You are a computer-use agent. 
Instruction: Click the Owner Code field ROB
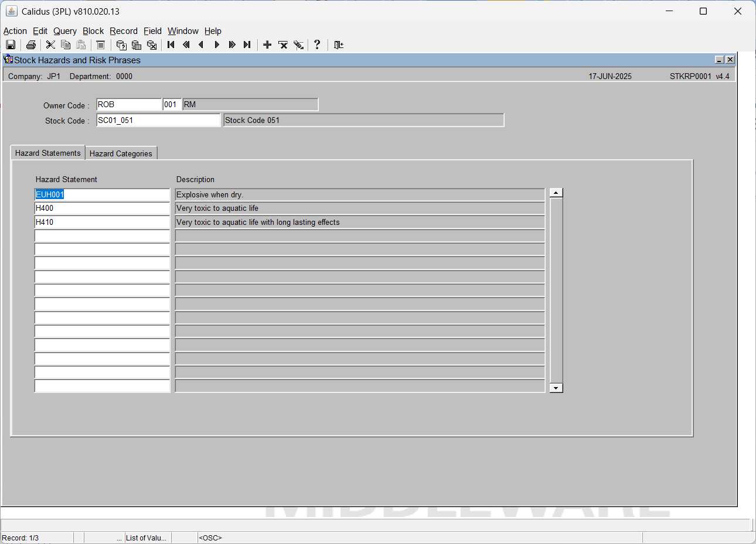tap(129, 104)
